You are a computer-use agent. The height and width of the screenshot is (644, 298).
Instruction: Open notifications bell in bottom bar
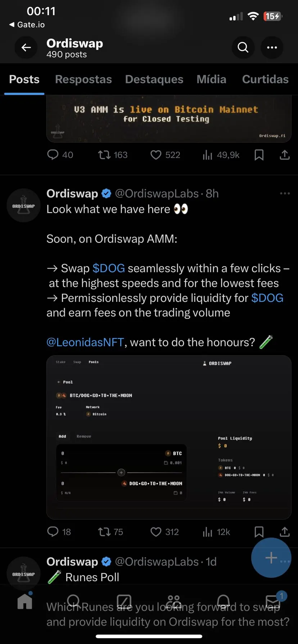pyautogui.click(x=223, y=602)
